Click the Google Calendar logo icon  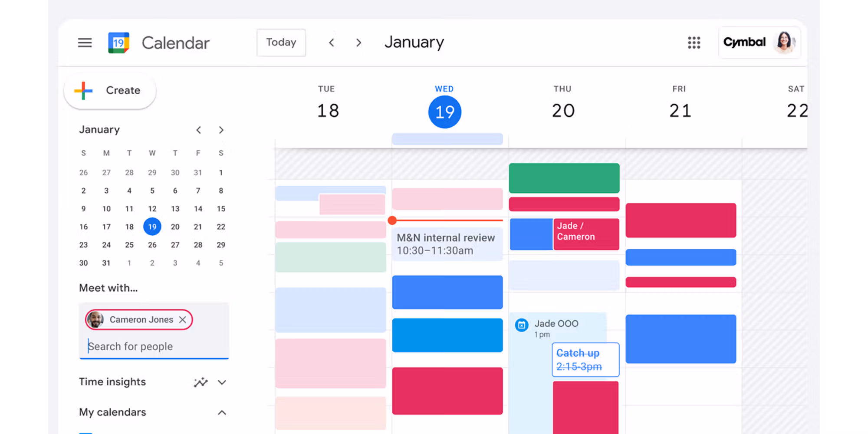pos(118,43)
